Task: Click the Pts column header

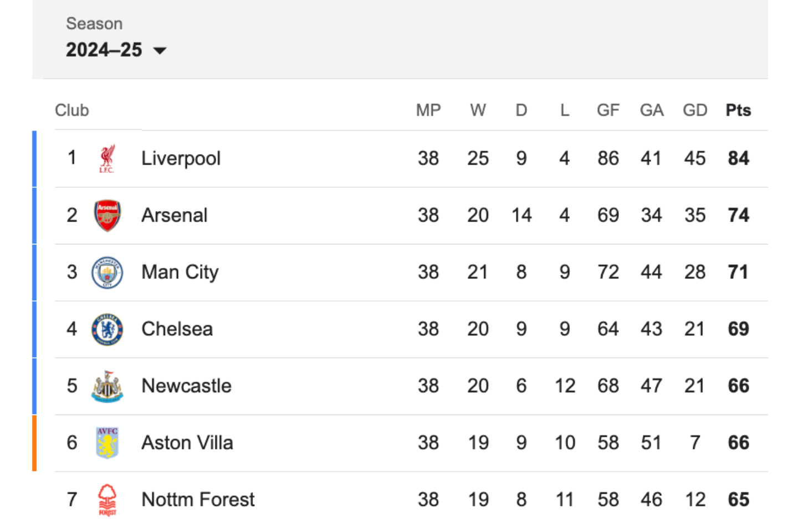Action: point(738,110)
